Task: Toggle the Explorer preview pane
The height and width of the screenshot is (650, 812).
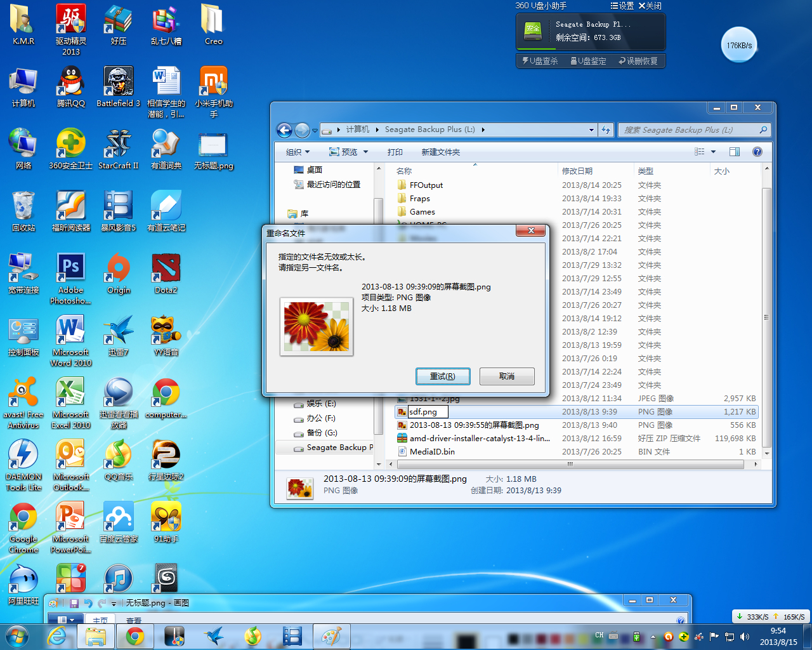Action: coord(735,152)
